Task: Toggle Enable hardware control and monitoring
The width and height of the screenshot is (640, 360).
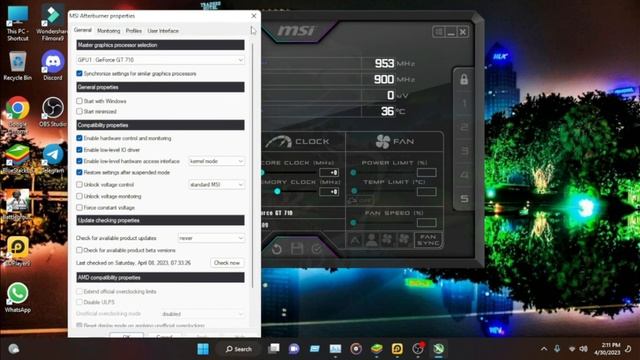Action: pyautogui.click(x=79, y=138)
